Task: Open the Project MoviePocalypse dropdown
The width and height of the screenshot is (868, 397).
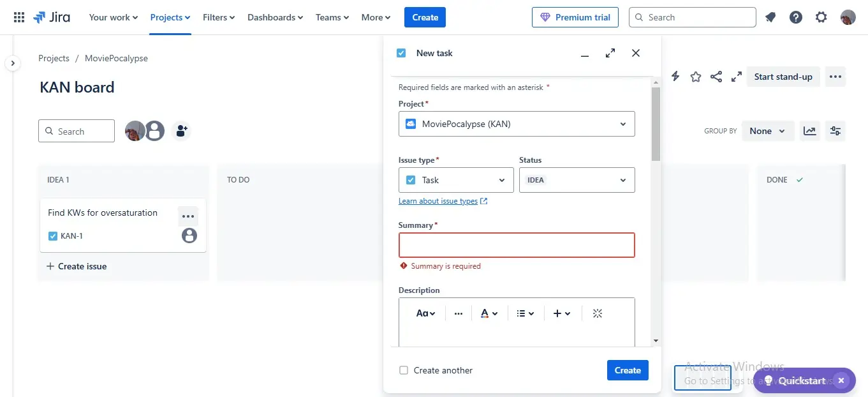Action: click(517, 124)
